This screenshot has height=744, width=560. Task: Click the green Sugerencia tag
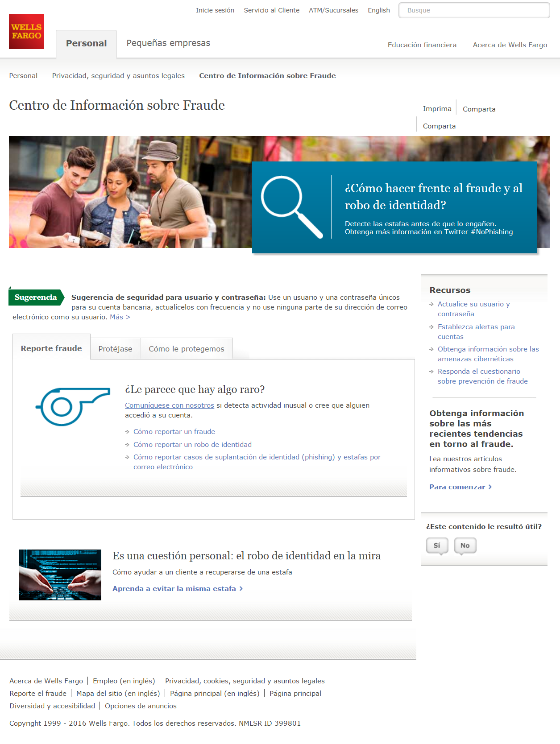click(x=37, y=298)
